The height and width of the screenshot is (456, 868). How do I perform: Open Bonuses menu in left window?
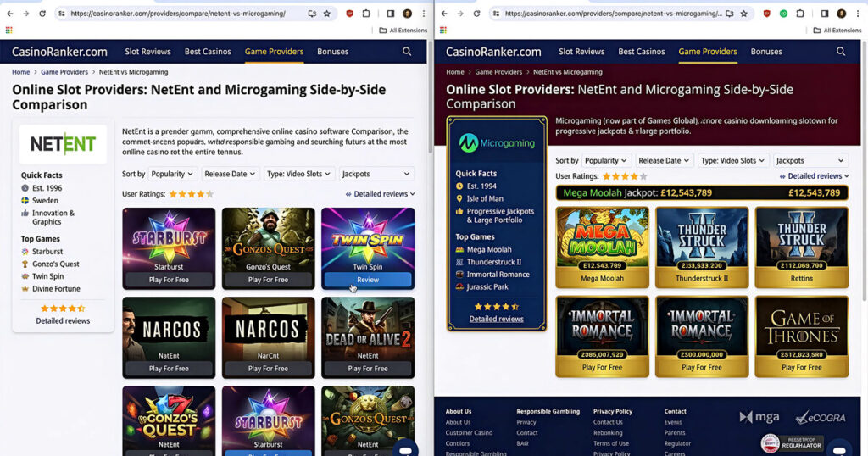click(x=332, y=52)
